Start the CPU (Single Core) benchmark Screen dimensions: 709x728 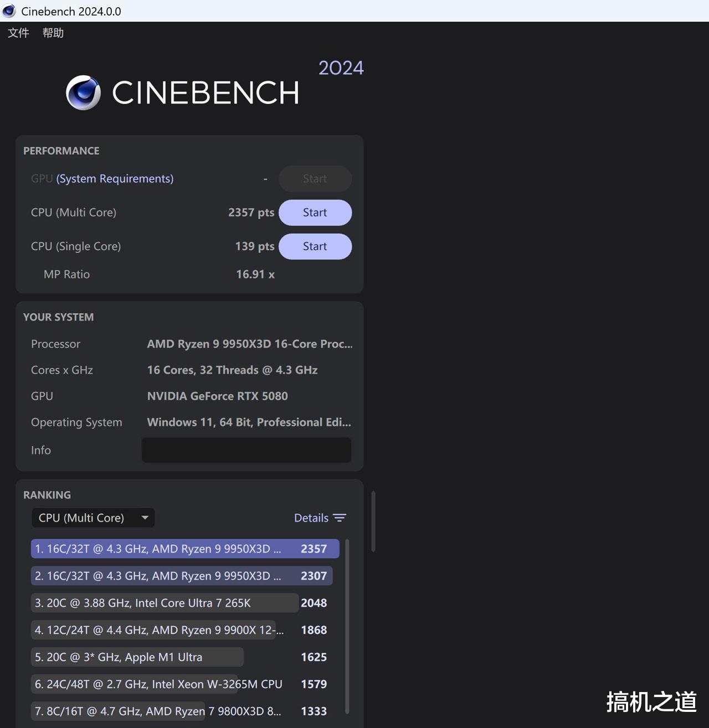click(x=315, y=246)
